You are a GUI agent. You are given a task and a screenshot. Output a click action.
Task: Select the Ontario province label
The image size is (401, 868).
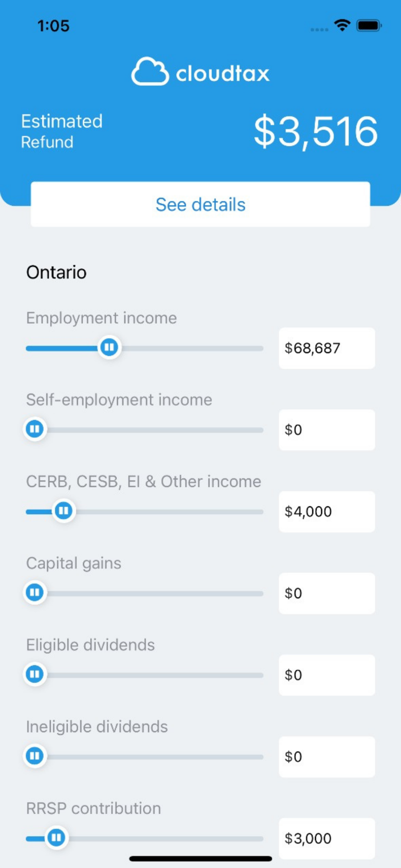tap(56, 273)
